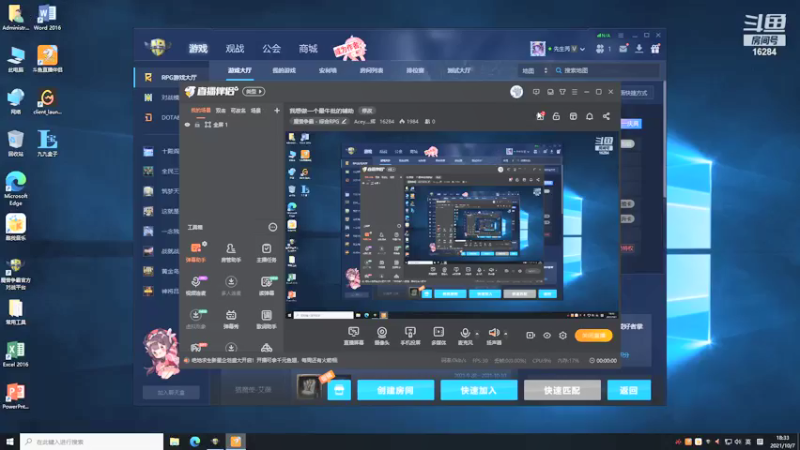Click the layout icon left of the bell
This screenshot has width=800, height=450.
573,116
